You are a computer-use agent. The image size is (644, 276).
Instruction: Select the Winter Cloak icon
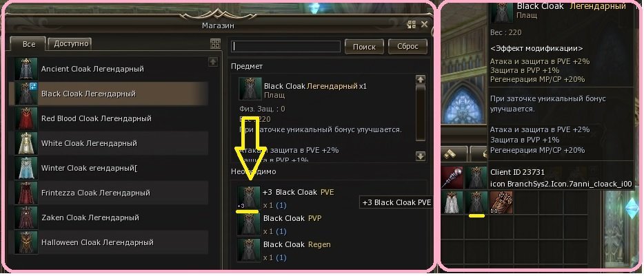(26, 168)
